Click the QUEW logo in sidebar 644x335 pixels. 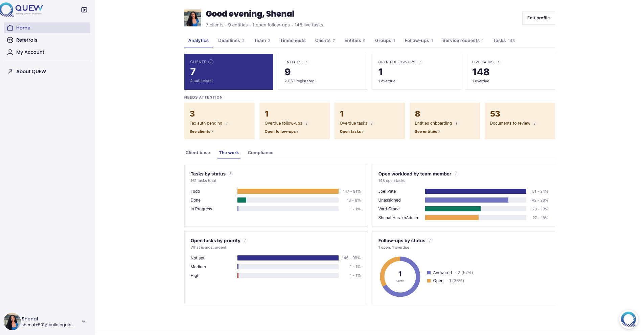(22, 9)
